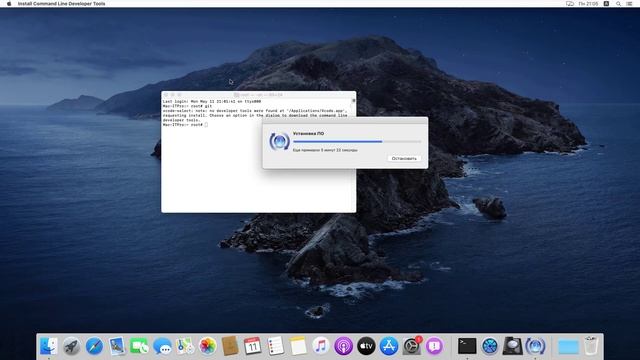Click the menu bar clock
640x360 pixels.
pyautogui.click(x=588, y=3)
